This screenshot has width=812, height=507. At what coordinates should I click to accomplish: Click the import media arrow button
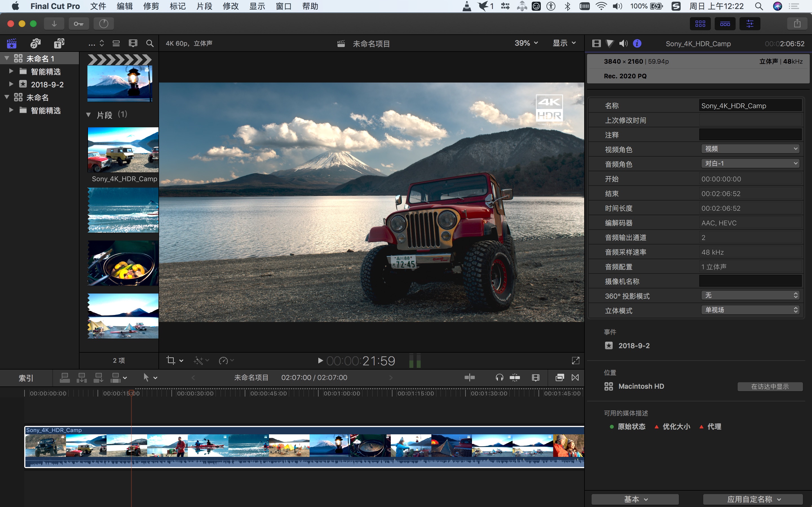pyautogui.click(x=54, y=23)
